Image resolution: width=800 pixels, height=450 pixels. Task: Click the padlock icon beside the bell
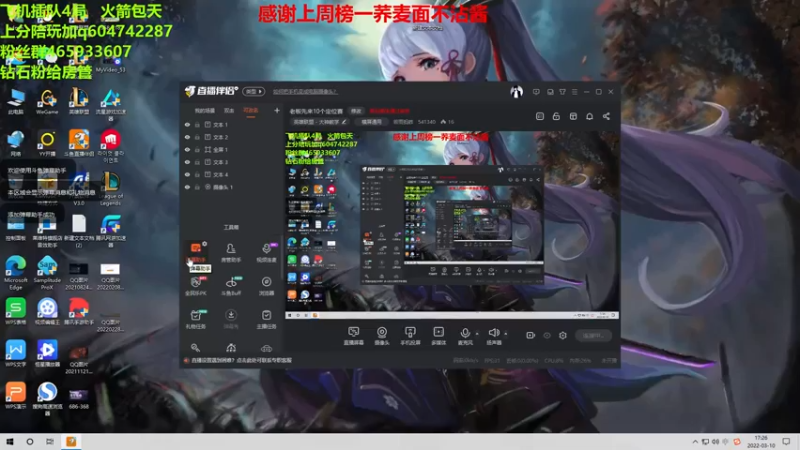click(556, 116)
